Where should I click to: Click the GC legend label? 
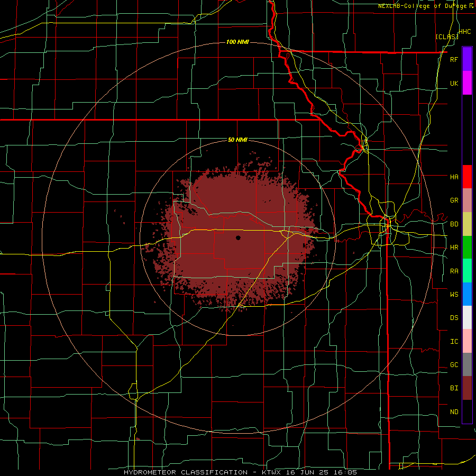click(454, 364)
